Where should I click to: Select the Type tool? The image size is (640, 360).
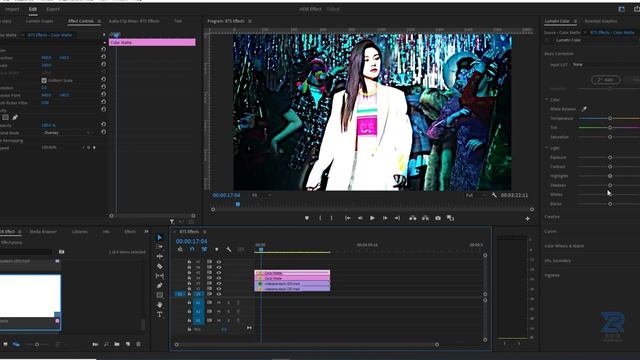pos(160,314)
